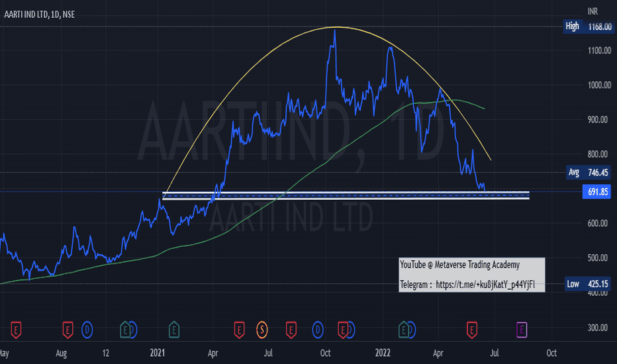617x364 pixels.
Task: Select the white horizontal support zone rectangle
Action: pyautogui.click(x=346, y=196)
